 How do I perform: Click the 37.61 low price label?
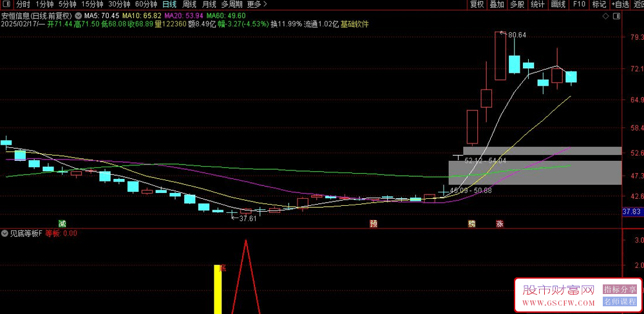(247, 219)
